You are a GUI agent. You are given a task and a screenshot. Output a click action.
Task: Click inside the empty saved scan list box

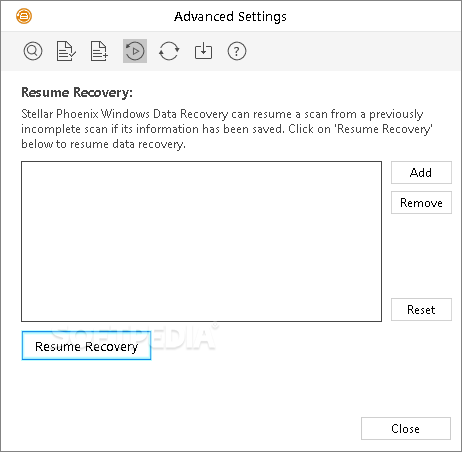[x=201, y=242]
